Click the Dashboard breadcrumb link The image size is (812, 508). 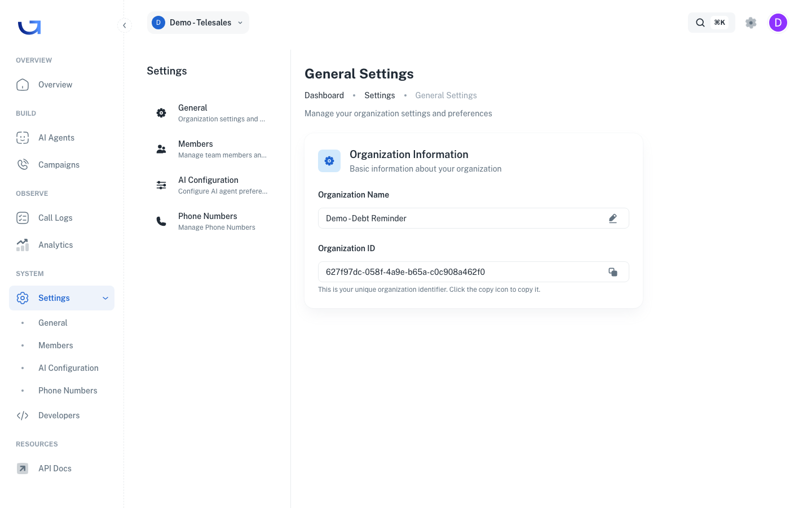pyautogui.click(x=324, y=95)
